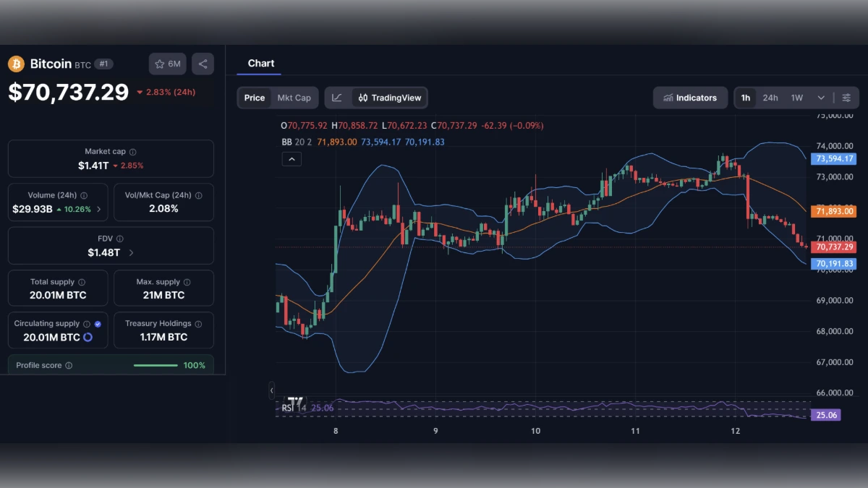Open chart display settings via sliders icon
The height and width of the screenshot is (488, 868).
coord(848,97)
